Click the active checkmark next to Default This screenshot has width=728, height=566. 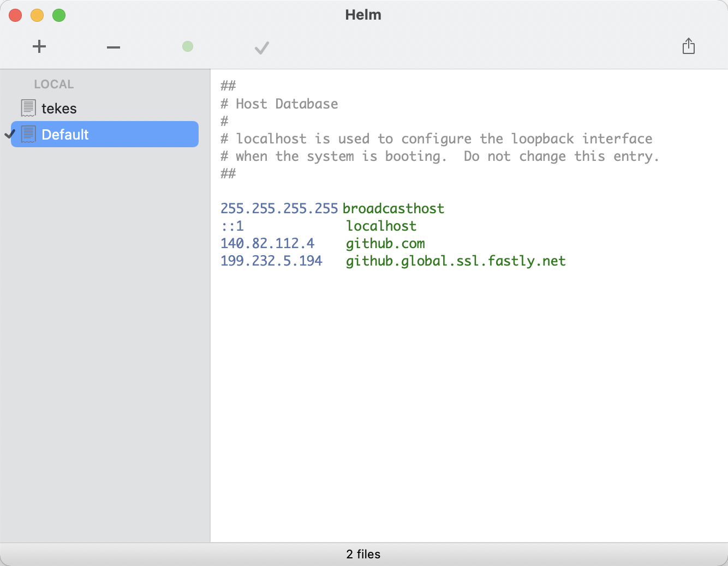point(10,134)
